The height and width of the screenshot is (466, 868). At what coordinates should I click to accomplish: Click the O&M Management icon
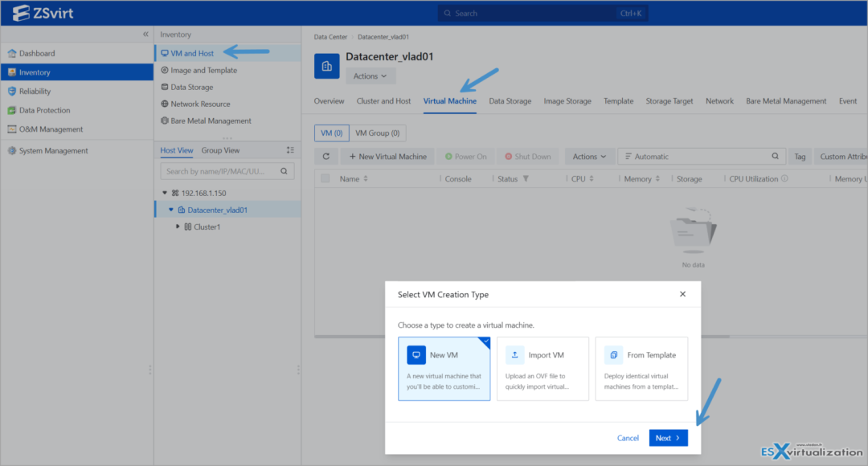point(11,129)
